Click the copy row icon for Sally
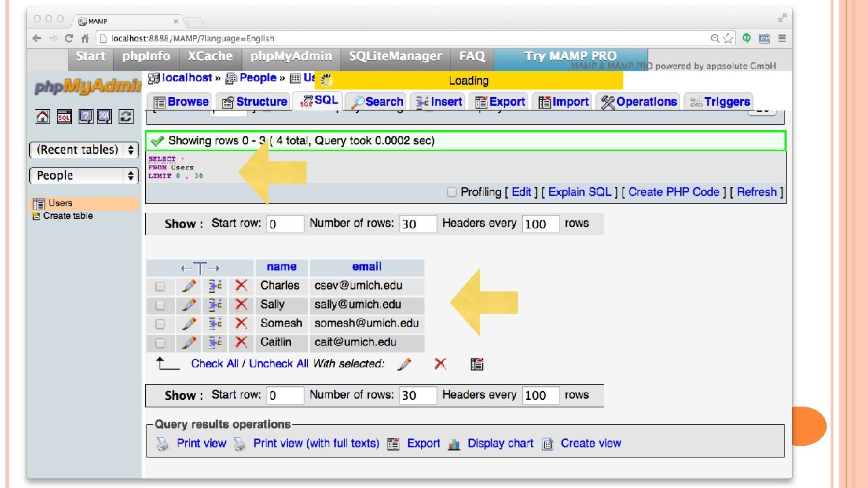The image size is (868, 488). 216,305
